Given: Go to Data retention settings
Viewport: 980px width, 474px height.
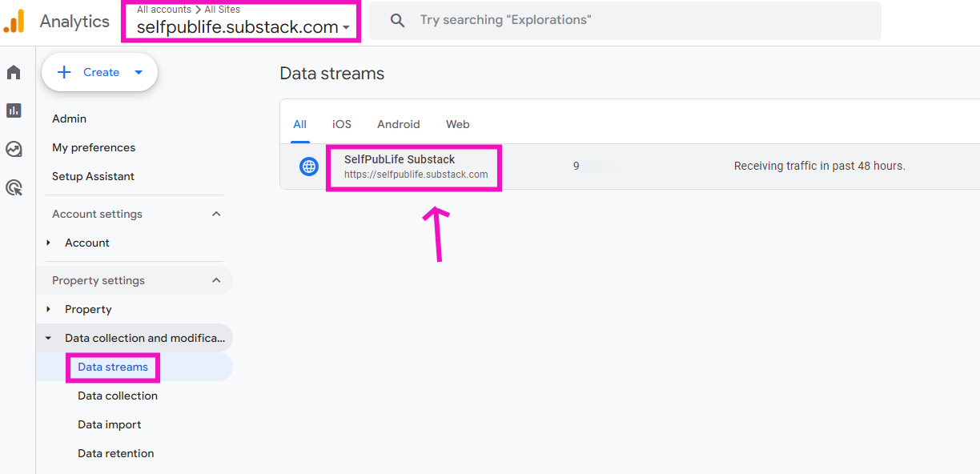Looking at the screenshot, I should tap(115, 453).
